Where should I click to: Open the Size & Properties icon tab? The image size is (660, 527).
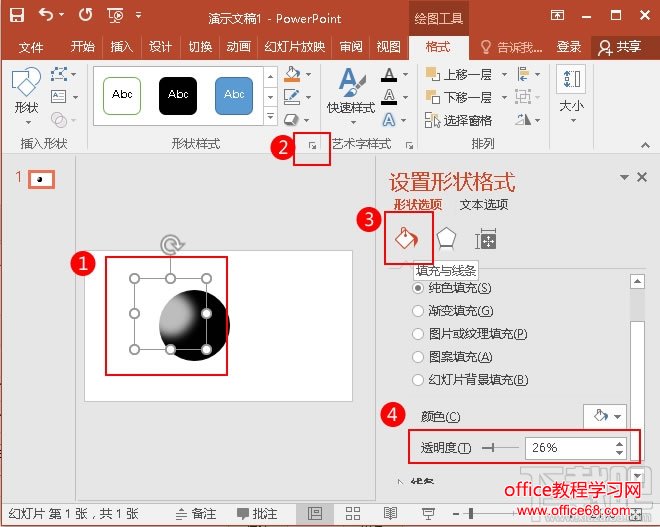click(x=486, y=239)
